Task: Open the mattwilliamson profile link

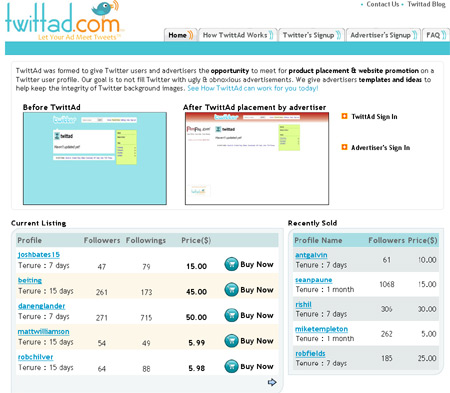Action: pyautogui.click(x=43, y=332)
